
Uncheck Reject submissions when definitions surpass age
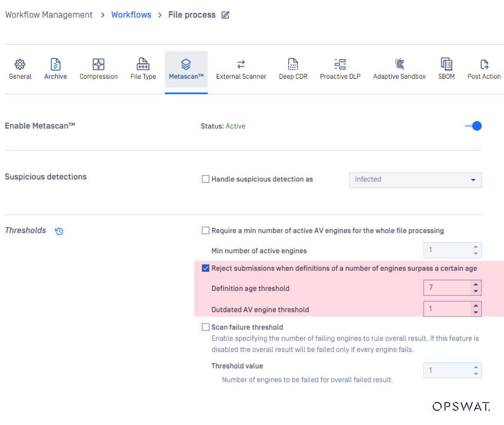point(205,268)
